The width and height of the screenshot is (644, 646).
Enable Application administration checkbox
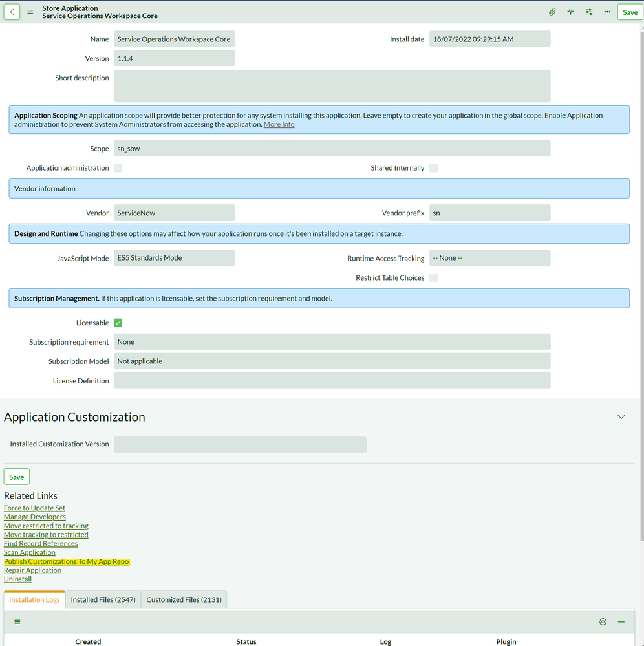coord(118,167)
